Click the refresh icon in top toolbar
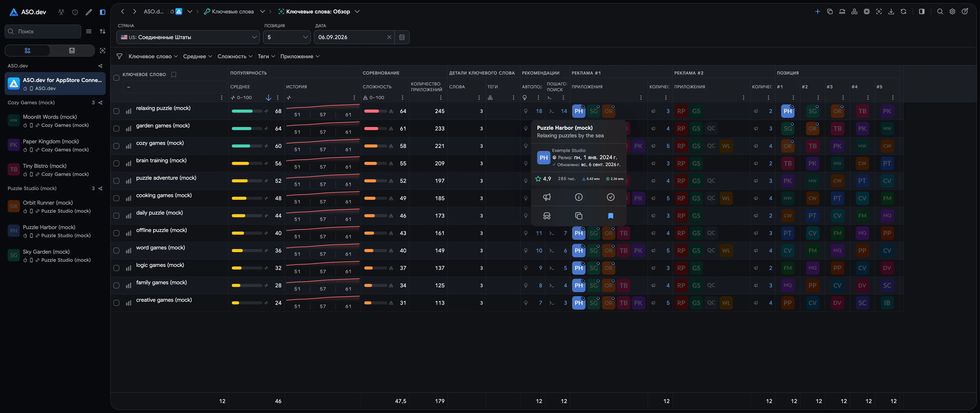Viewport: 980px width, 413px height. (903, 11)
